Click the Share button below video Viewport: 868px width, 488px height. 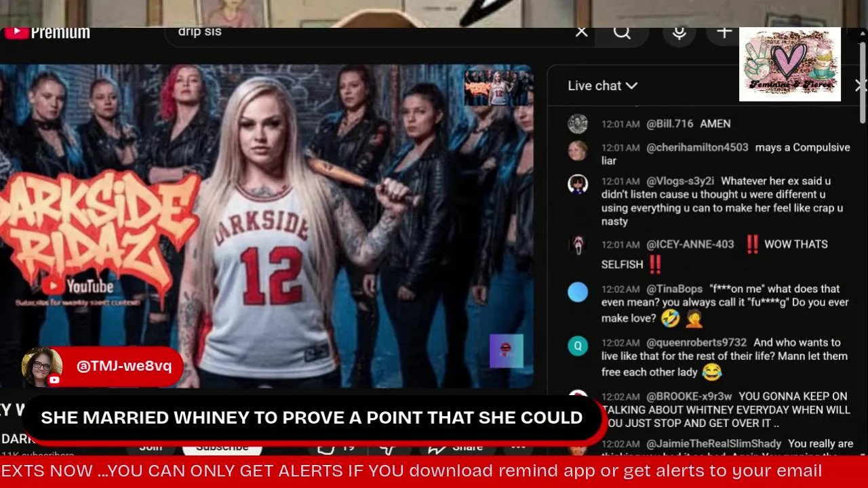(454, 447)
